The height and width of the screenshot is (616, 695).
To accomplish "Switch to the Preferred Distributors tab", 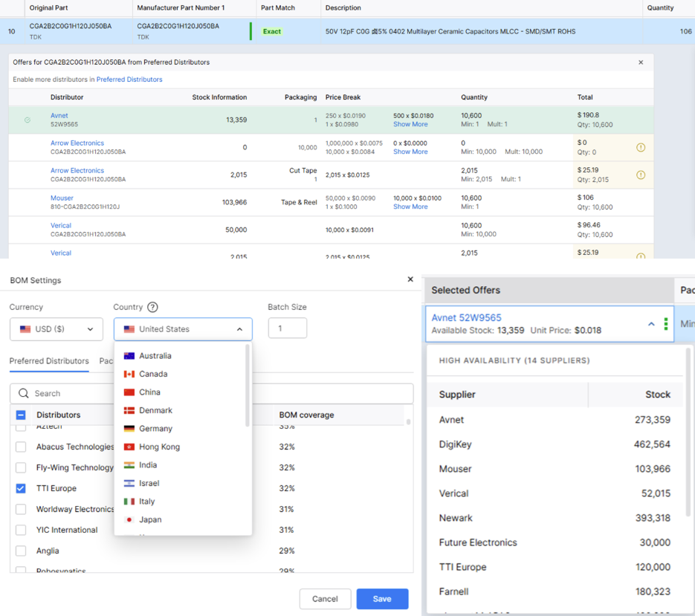I will [49, 361].
